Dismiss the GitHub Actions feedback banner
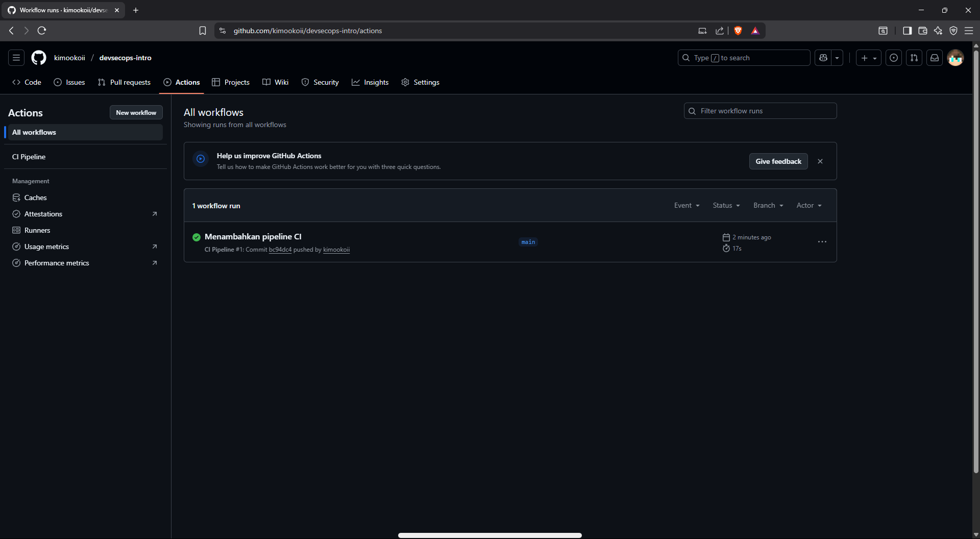 coord(820,161)
